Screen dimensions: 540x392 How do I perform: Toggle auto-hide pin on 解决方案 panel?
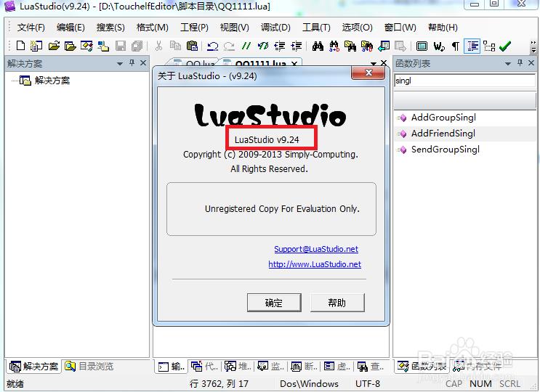(x=132, y=64)
